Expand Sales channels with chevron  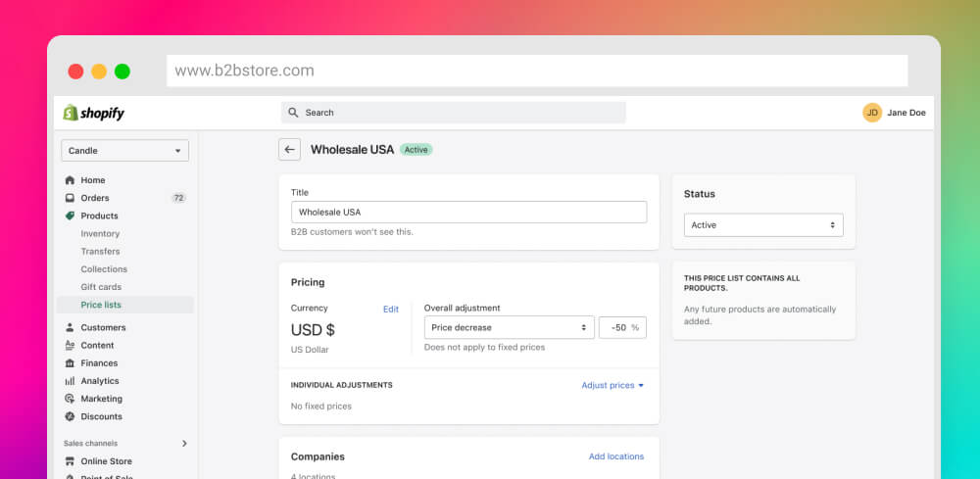(184, 444)
